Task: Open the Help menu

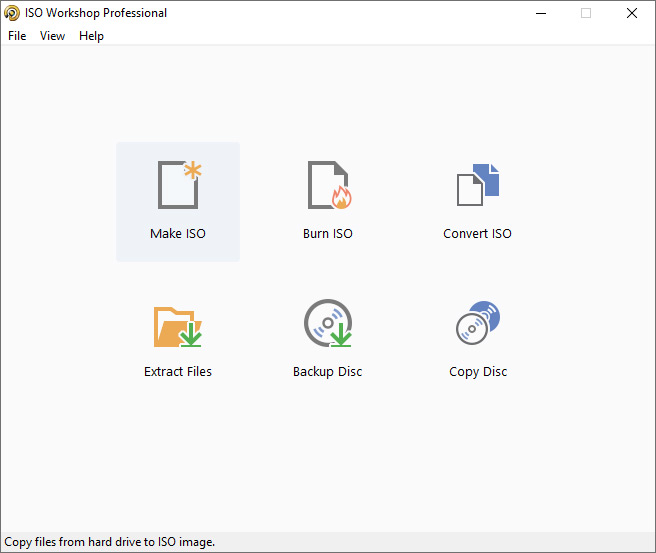Action: tap(91, 36)
